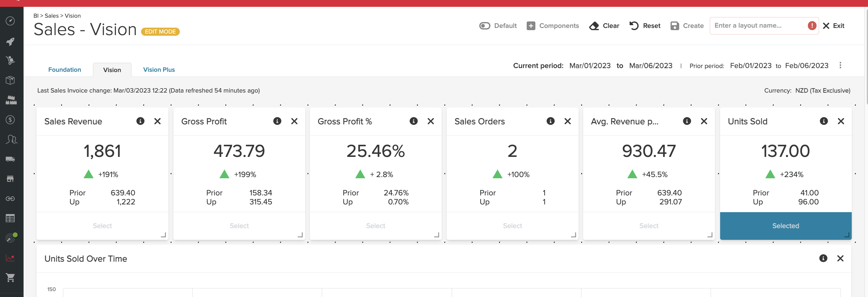Open the package/inventory icon in sidebar
This screenshot has height=297, width=868.
[11, 80]
